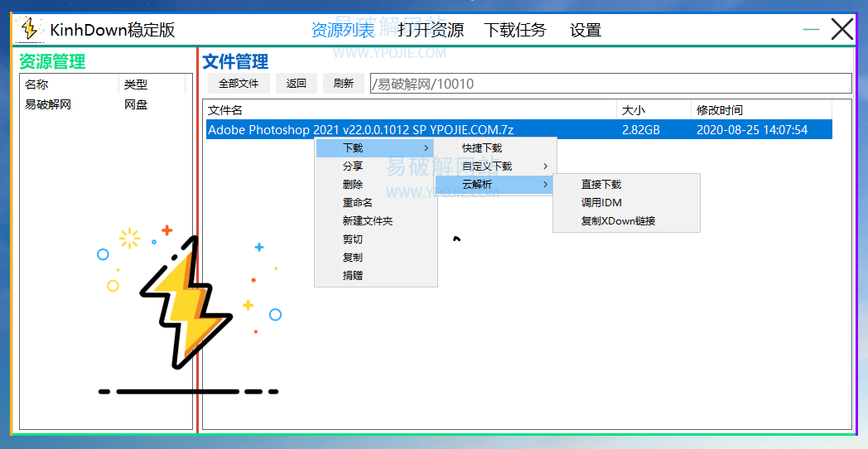The image size is (868, 449).
Task: Expand the 云解析 submenu
Action: (x=495, y=185)
